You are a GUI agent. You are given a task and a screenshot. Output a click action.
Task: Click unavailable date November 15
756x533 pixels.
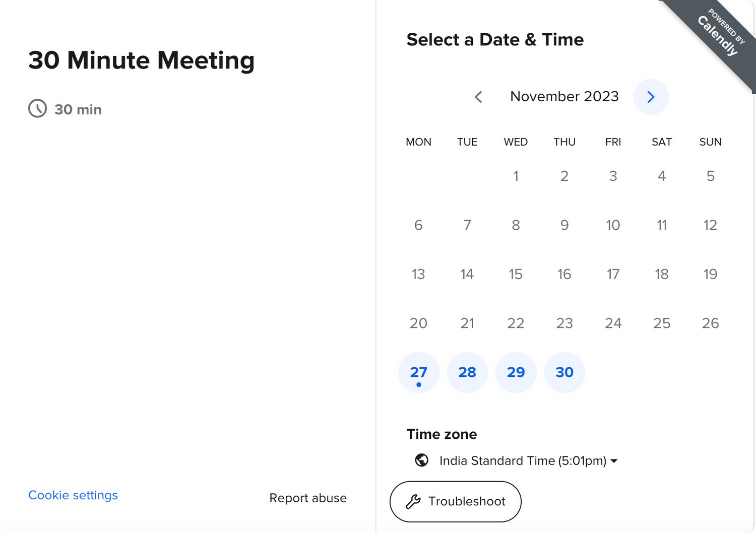pyautogui.click(x=516, y=274)
